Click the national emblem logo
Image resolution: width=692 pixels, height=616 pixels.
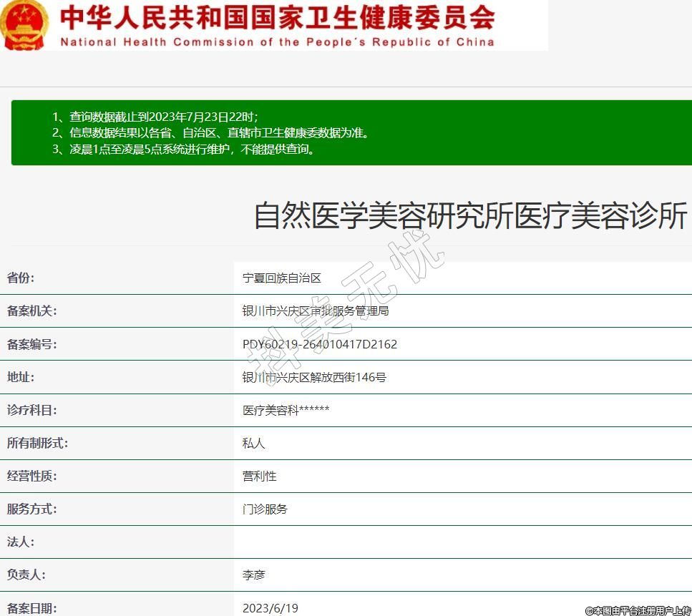25,25
